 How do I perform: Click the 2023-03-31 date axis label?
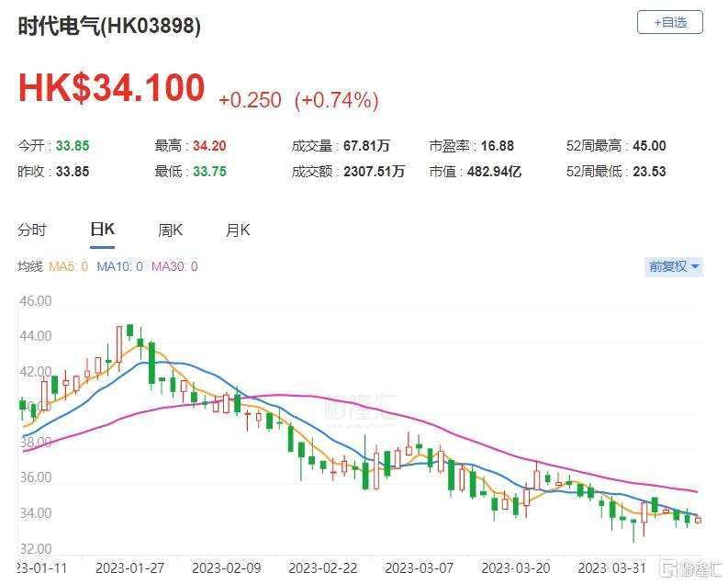coord(612,568)
